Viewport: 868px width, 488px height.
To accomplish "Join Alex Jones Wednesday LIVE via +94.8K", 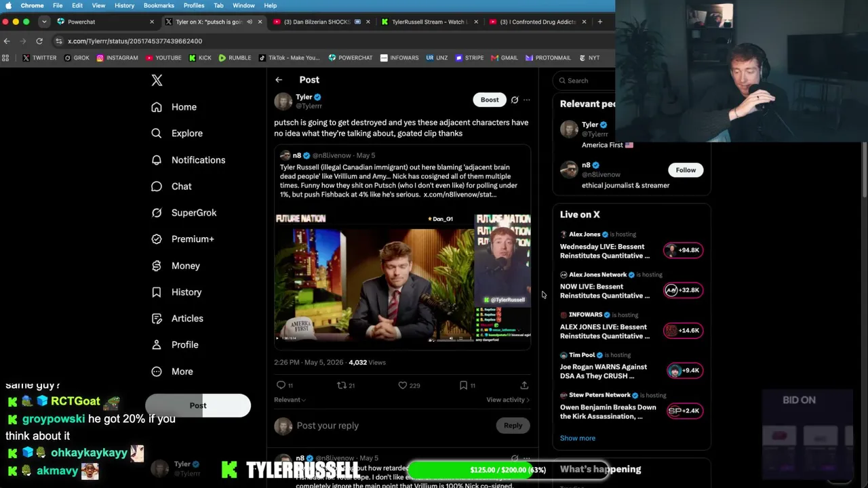I will click(x=684, y=250).
